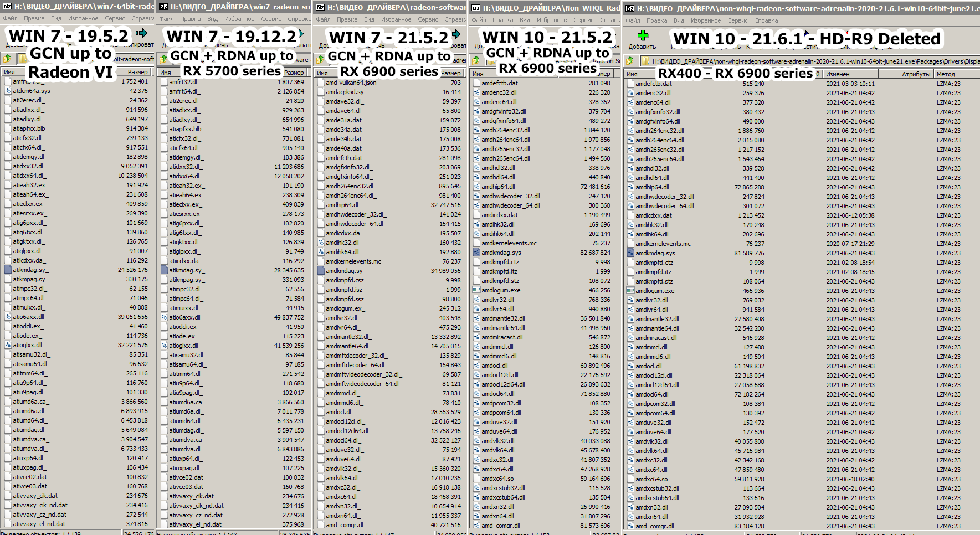980x535 pixels.
Task: Click date 2021-03-03 10:11 in the 21.6.1 window
Action: pyautogui.click(x=850, y=84)
